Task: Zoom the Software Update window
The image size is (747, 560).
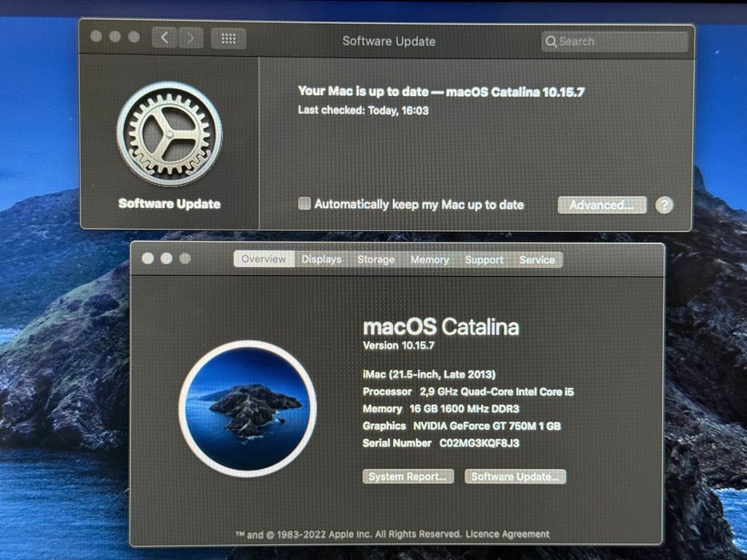Action: (x=134, y=37)
